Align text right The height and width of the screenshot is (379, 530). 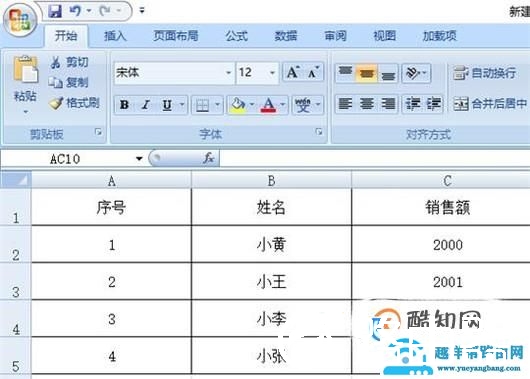[x=388, y=104]
